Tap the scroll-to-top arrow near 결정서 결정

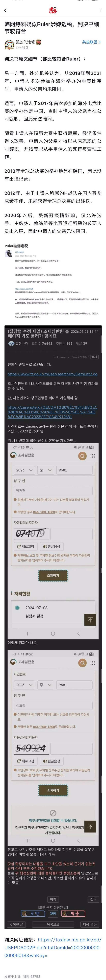tap(90, 620)
